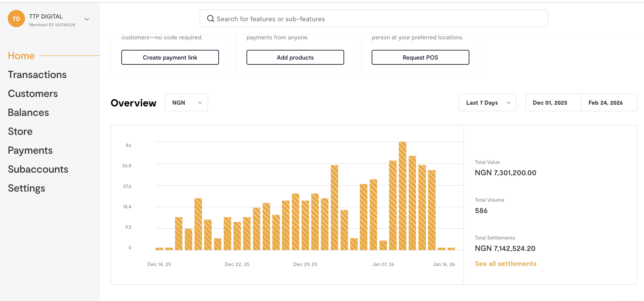The image size is (644, 301).
Task: Go to the Transactions menu item
Action: [x=37, y=75]
